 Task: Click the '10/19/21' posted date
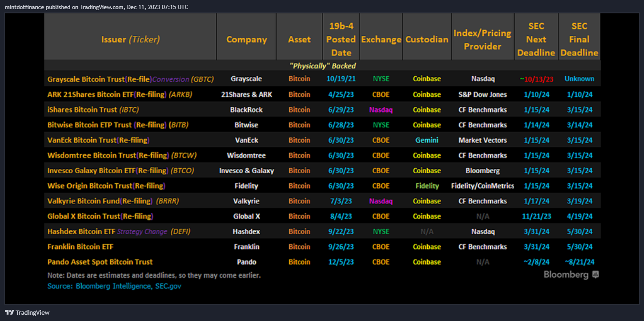(341, 79)
